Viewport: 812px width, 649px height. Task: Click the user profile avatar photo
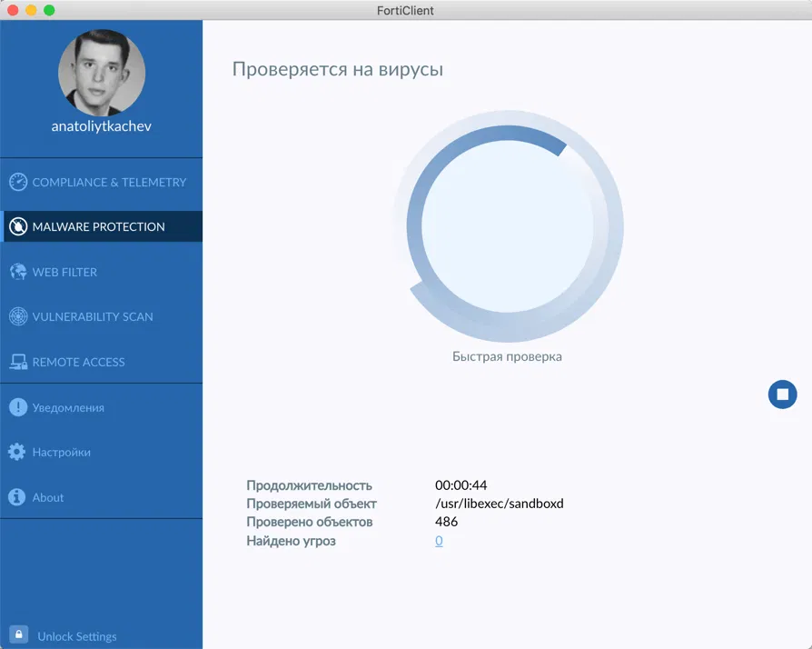tap(102, 73)
